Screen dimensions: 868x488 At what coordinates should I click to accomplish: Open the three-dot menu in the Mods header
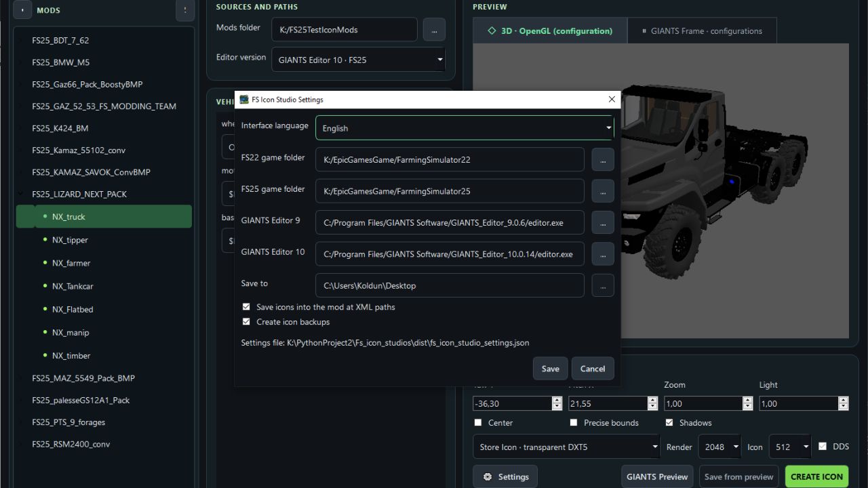click(185, 10)
